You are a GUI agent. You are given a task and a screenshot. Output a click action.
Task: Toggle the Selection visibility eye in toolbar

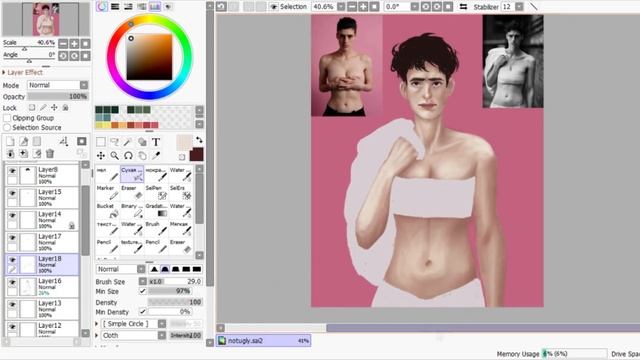click(x=274, y=7)
